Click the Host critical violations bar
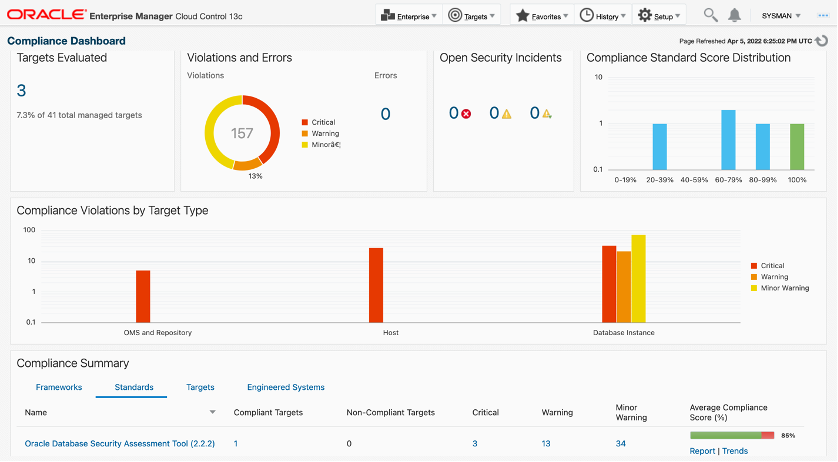Screen dimensions: 838x462 [376, 284]
